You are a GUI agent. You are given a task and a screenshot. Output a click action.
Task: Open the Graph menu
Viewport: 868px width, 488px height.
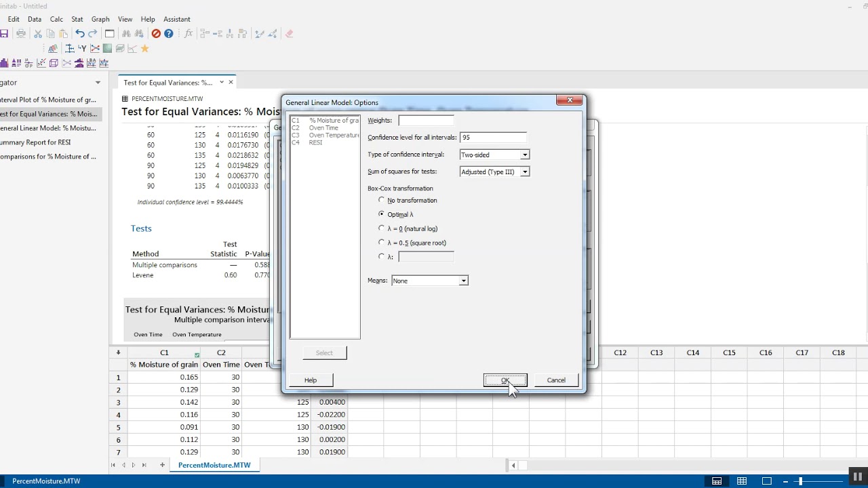(100, 19)
